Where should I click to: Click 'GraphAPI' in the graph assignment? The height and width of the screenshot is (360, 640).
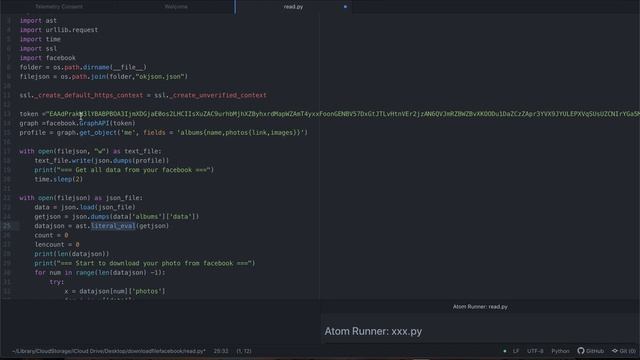tap(94, 123)
